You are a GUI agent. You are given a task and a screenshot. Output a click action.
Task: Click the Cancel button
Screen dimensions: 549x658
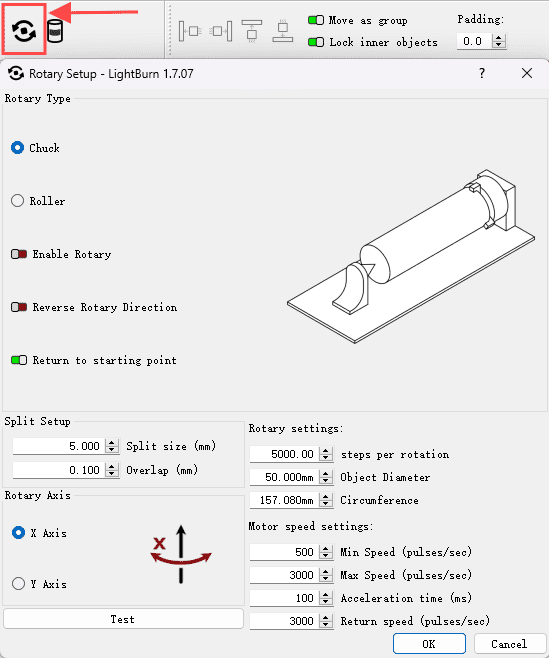point(509,644)
